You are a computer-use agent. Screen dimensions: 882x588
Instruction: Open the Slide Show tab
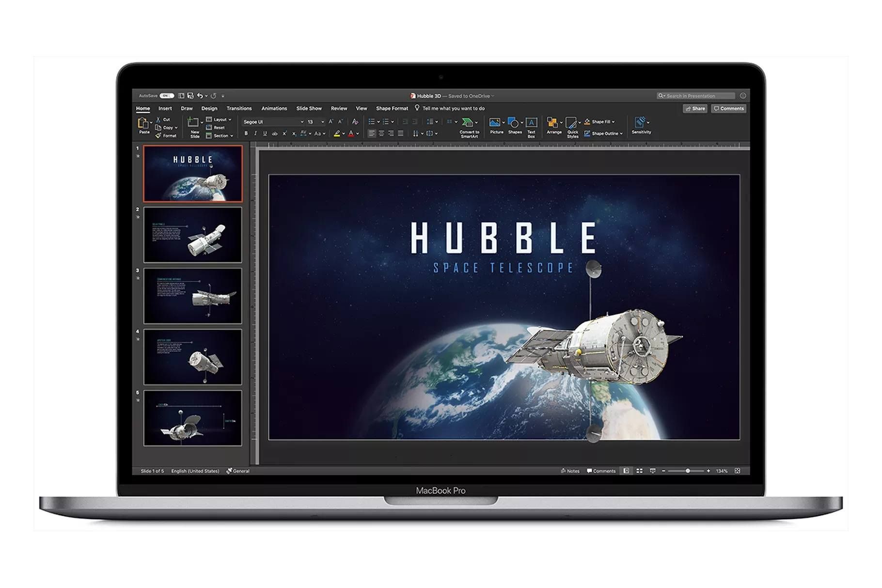pyautogui.click(x=310, y=109)
